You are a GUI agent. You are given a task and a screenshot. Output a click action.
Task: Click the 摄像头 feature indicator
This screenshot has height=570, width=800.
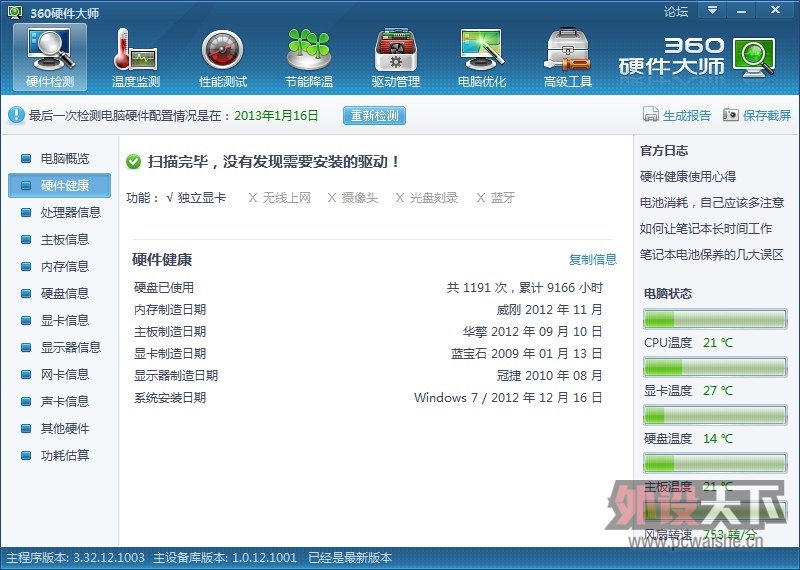coord(353,197)
